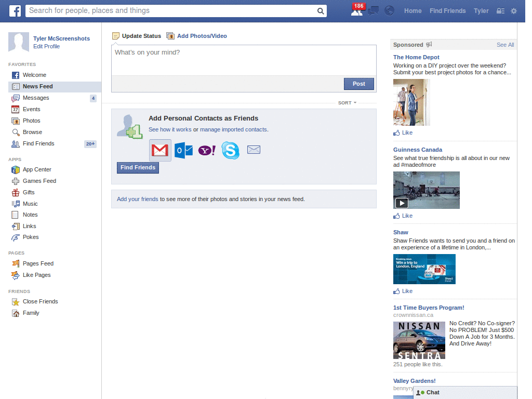Viewport: 532px width, 399px height.
Task: Import contacts from Yahoo icon
Action: [207, 150]
